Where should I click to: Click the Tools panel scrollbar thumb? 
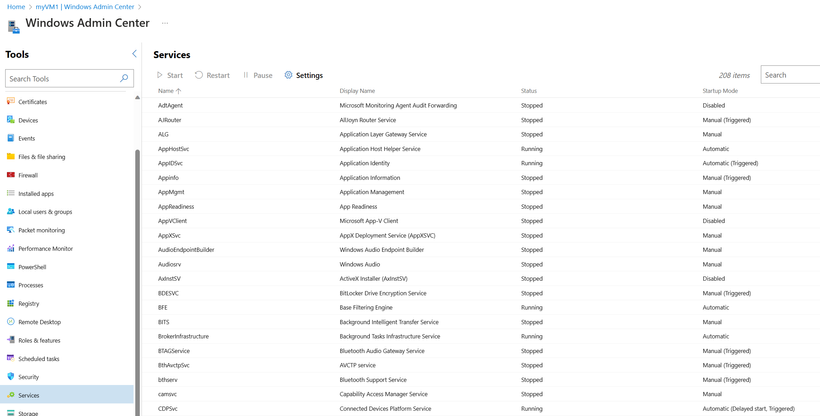[x=138, y=283]
